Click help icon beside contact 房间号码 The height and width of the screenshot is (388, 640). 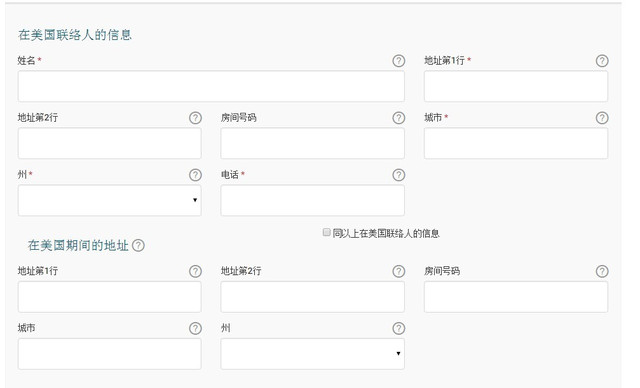pos(398,118)
